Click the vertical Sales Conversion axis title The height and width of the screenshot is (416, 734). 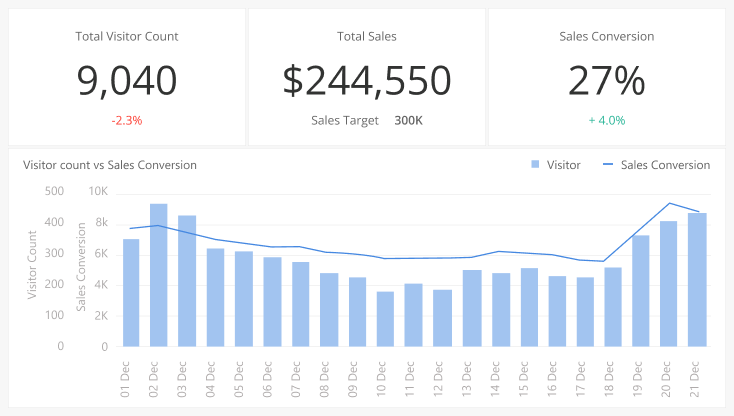click(81, 267)
